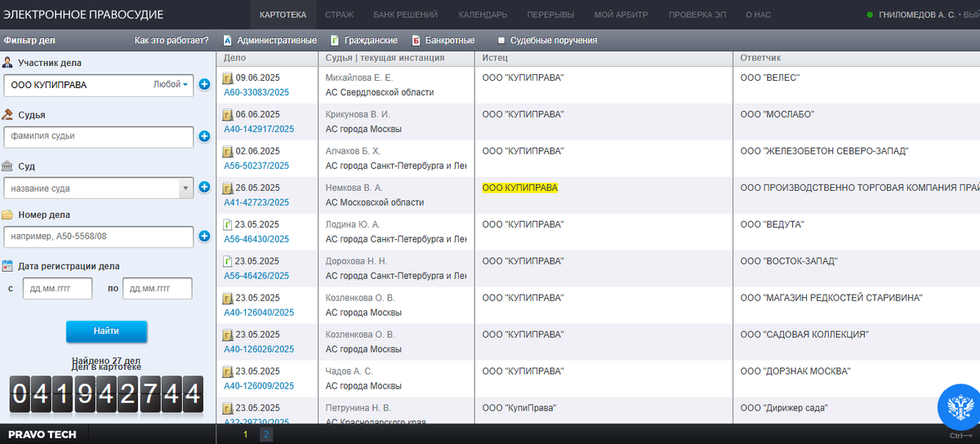
Task: Open the Мой арбитр tab
Action: 621,15
